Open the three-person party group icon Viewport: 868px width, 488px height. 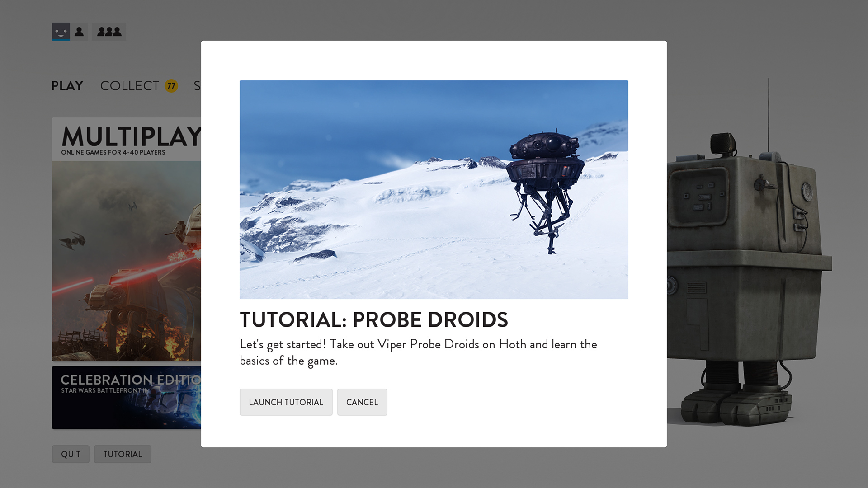click(109, 32)
